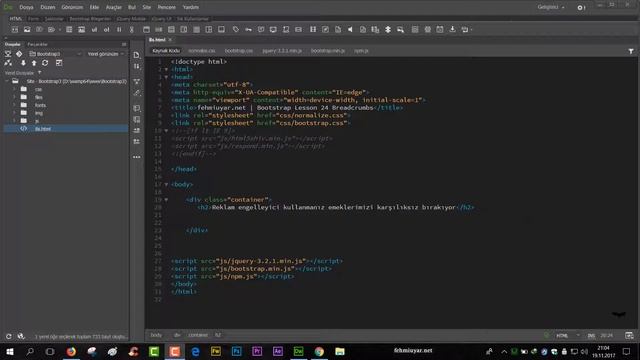Switch to the jQuery Mobile insert tab
This screenshot has width=640, height=360.
(131, 19)
